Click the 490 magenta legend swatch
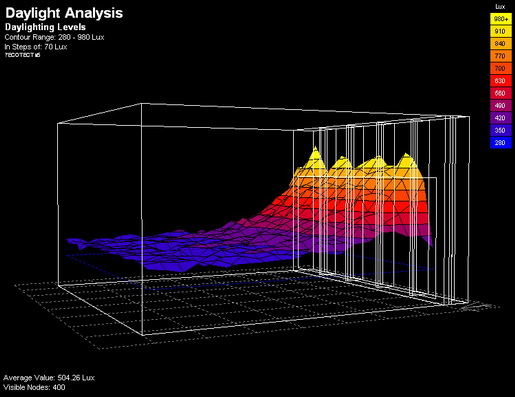This screenshot has width=515, height=397. (x=501, y=105)
